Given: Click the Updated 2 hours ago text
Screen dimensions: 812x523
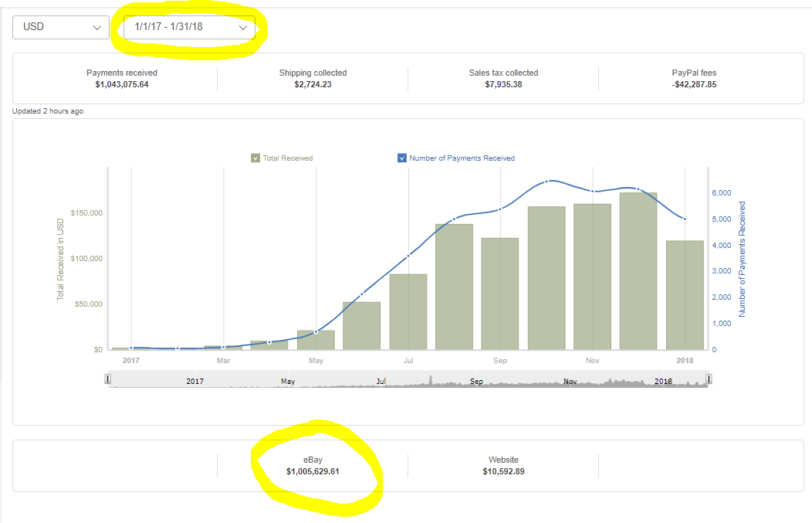Looking at the screenshot, I should pyautogui.click(x=48, y=111).
